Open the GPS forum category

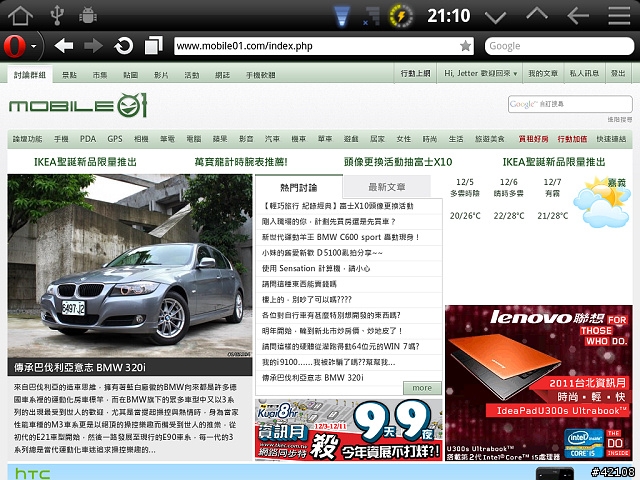[115, 139]
